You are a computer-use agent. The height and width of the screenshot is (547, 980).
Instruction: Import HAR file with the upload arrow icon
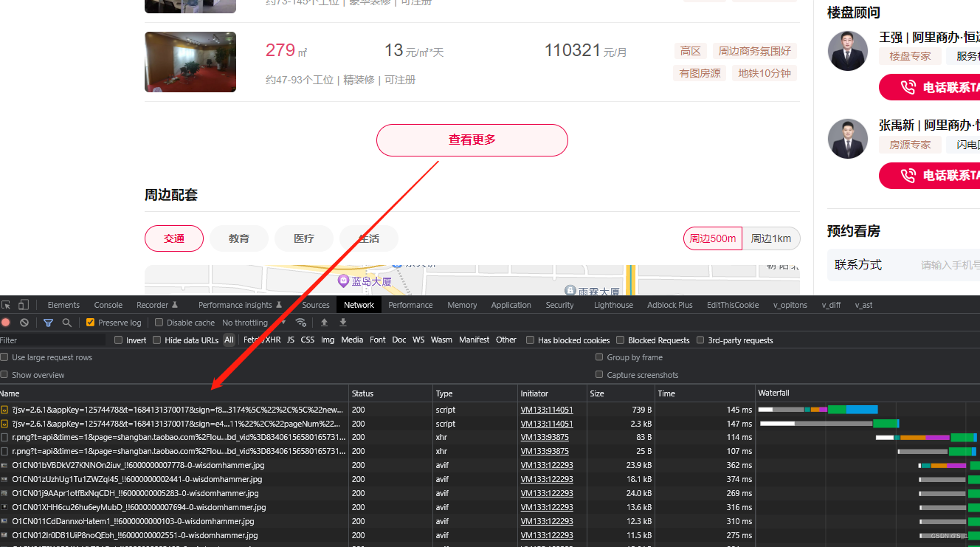coord(325,323)
